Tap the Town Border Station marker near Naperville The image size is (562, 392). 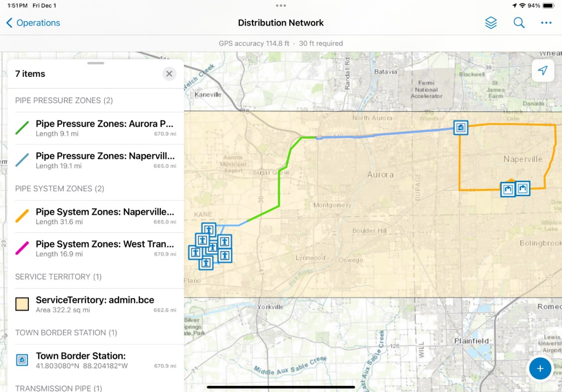click(461, 127)
